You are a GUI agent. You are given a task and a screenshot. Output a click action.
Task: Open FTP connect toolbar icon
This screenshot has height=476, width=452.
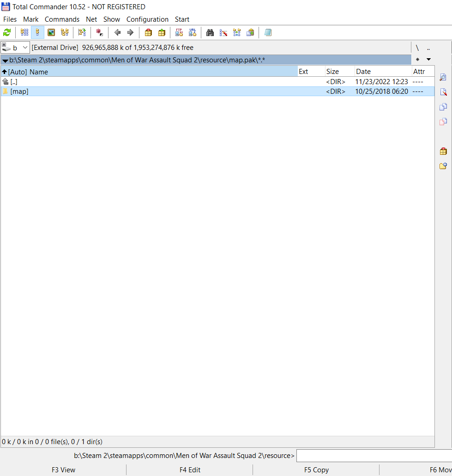[x=179, y=32]
